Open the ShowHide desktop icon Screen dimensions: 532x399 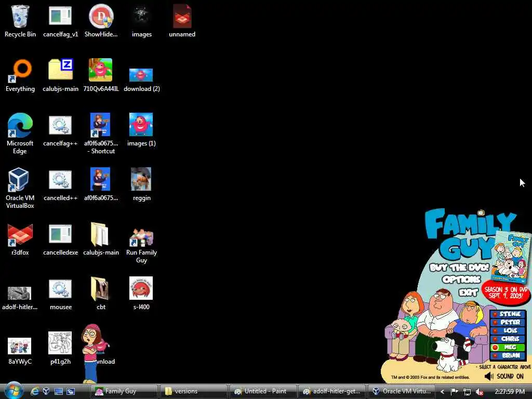[x=101, y=21]
